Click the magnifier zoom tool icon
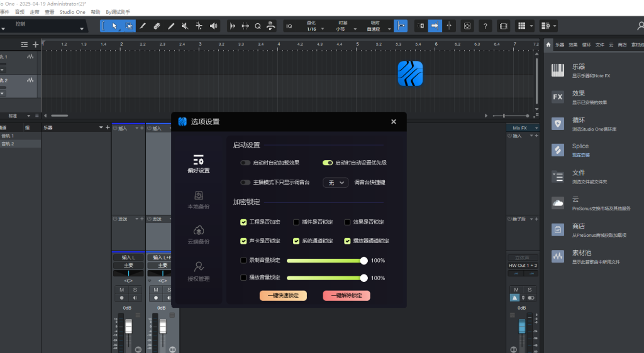This screenshot has height=353, width=644. tap(257, 26)
